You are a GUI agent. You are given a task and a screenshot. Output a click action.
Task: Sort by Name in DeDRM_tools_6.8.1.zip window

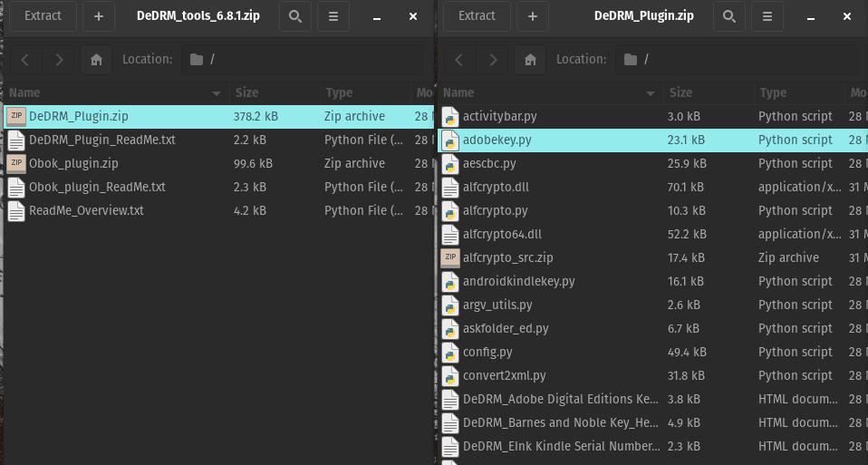point(115,93)
